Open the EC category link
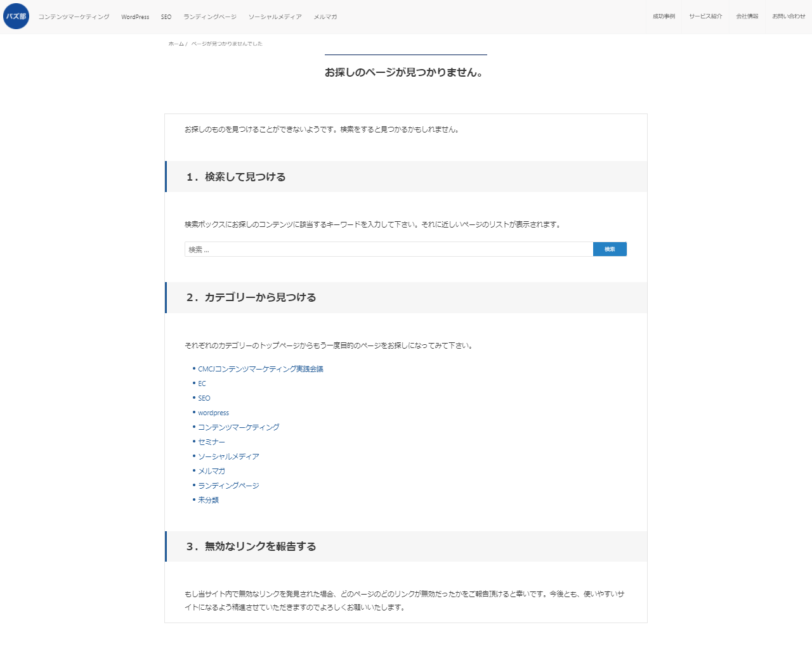Image resolution: width=812 pixels, height=658 pixels. [202, 384]
